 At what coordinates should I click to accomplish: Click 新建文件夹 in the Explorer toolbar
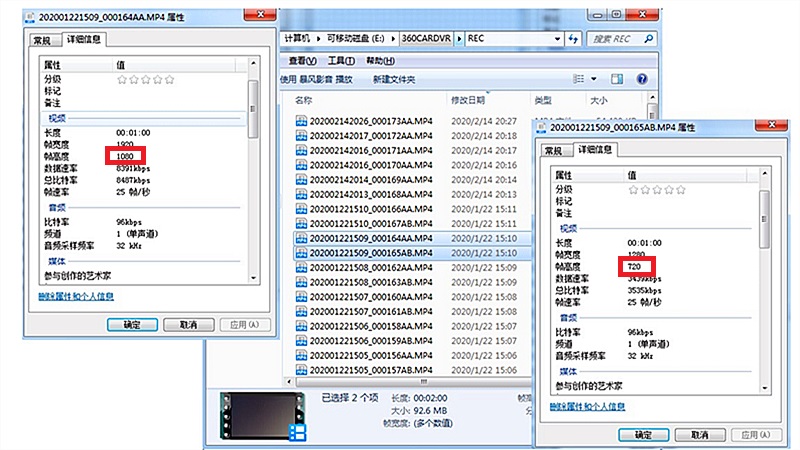(x=394, y=79)
